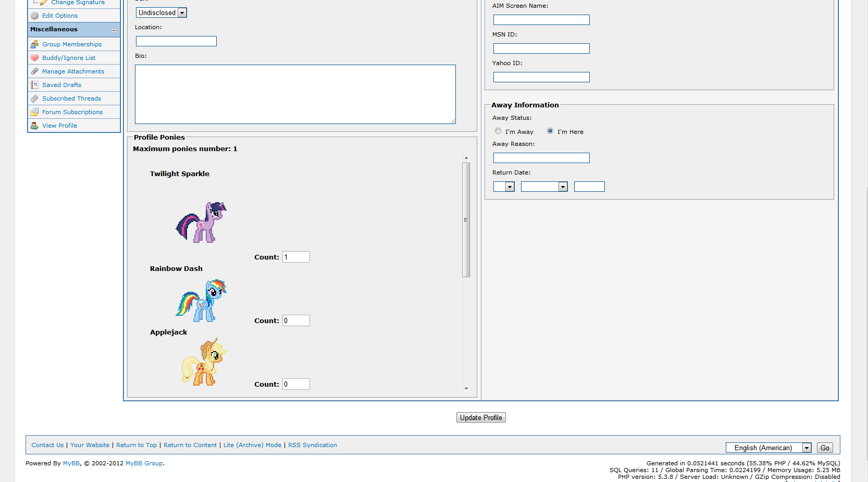Click the Manage Attachments paperclip icon
The height and width of the screenshot is (482, 868).
[x=34, y=71]
